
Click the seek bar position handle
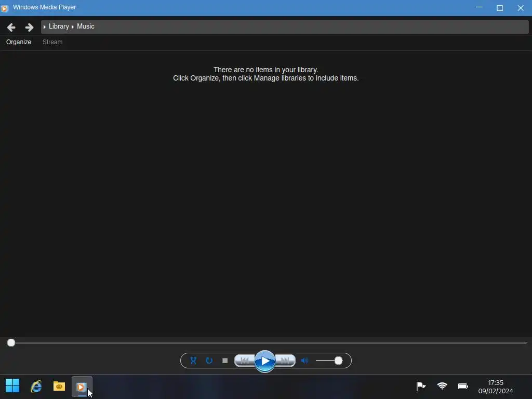tap(11, 343)
